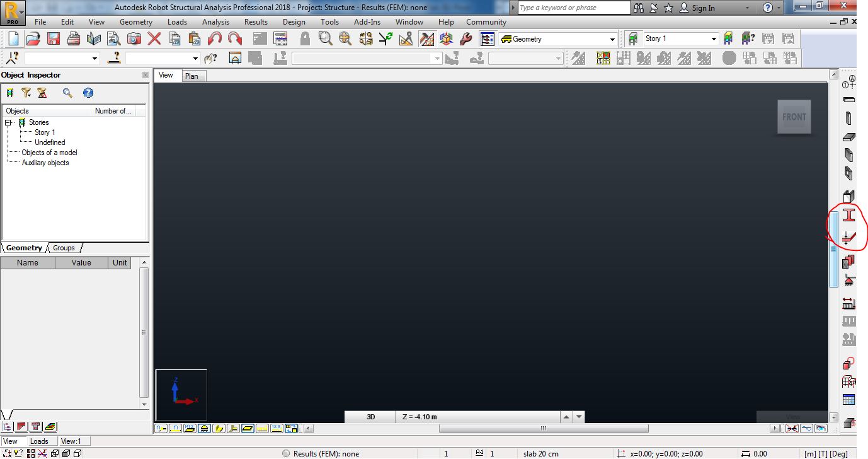Open the node selection combo box dropdown
This screenshot has height=459, width=868.
(95, 58)
